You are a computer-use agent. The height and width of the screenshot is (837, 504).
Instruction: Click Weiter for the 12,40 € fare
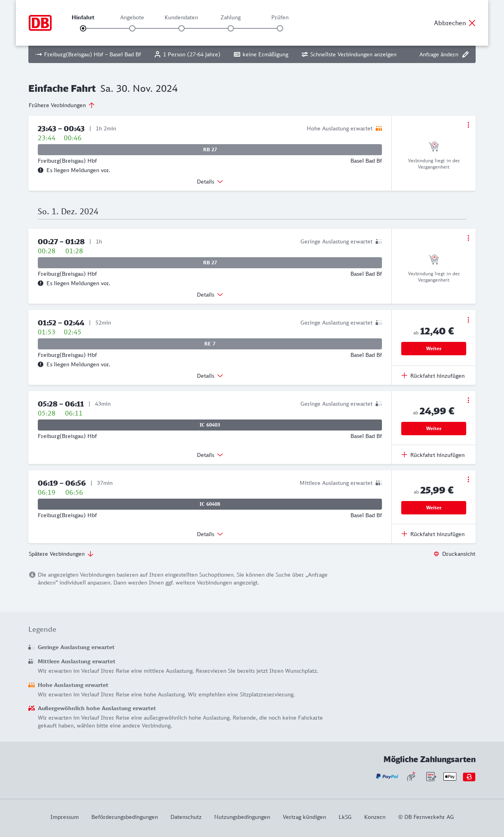point(434,349)
